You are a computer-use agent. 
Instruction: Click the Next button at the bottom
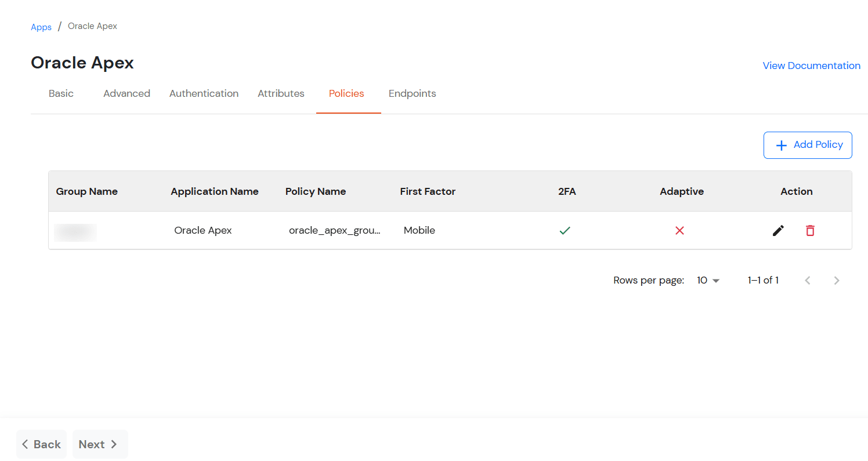[x=100, y=444]
